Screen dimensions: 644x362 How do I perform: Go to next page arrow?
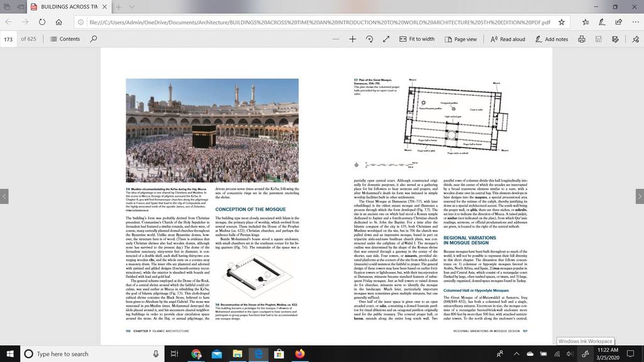click(x=640, y=196)
